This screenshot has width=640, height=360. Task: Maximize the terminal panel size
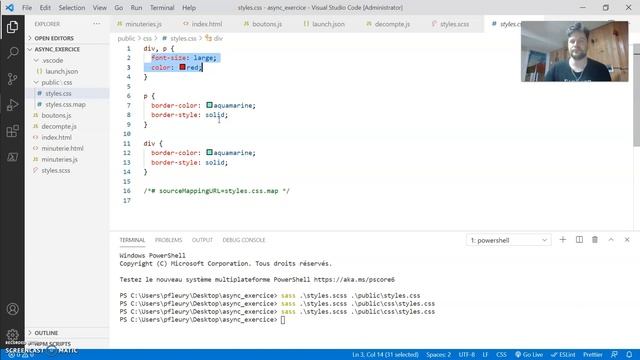click(x=611, y=240)
